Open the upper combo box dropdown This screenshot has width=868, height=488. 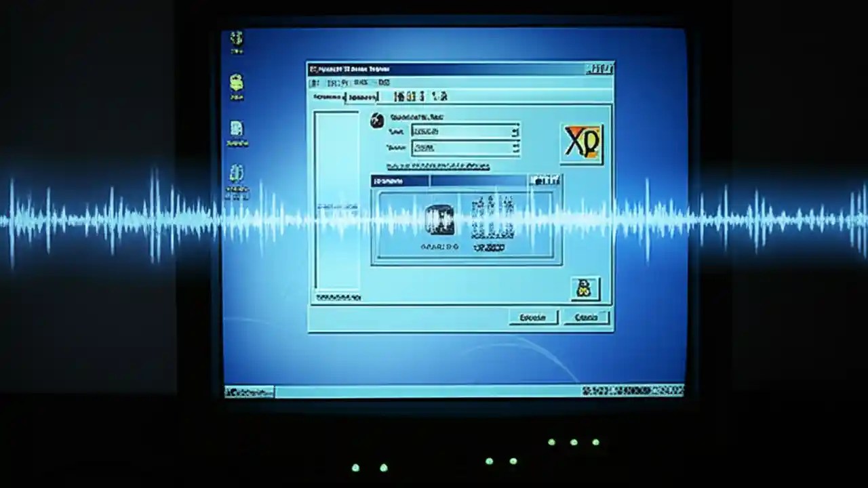(515, 131)
